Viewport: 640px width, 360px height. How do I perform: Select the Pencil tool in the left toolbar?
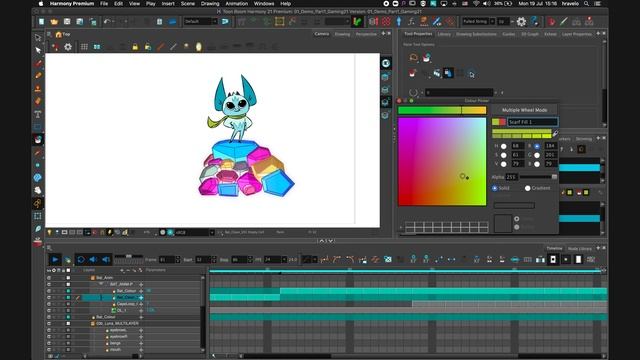point(38,76)
